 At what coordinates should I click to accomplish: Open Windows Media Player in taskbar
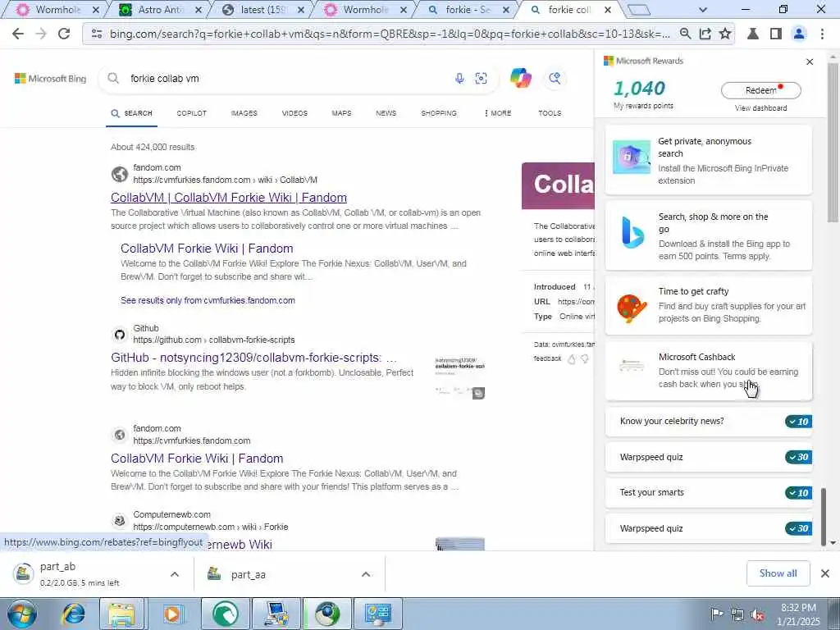pyautogui.click(x=172, y=614)
